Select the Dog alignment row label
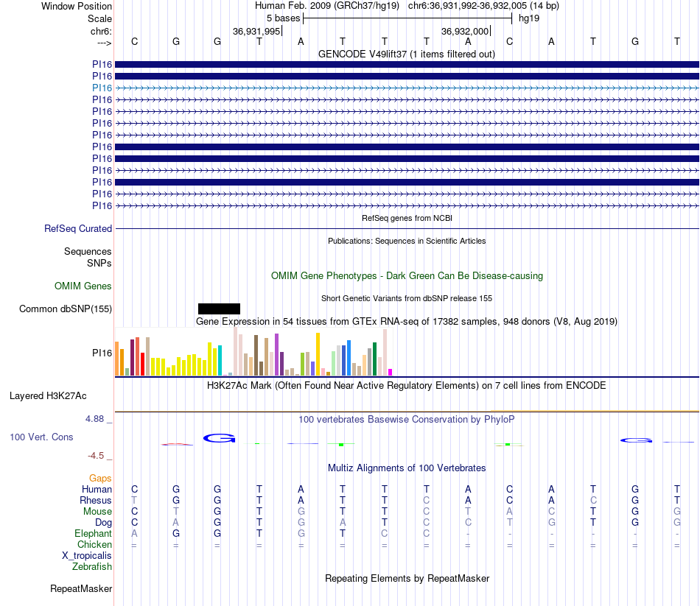The width and height of the screenshot is (700, 606). tap(103, 523)
